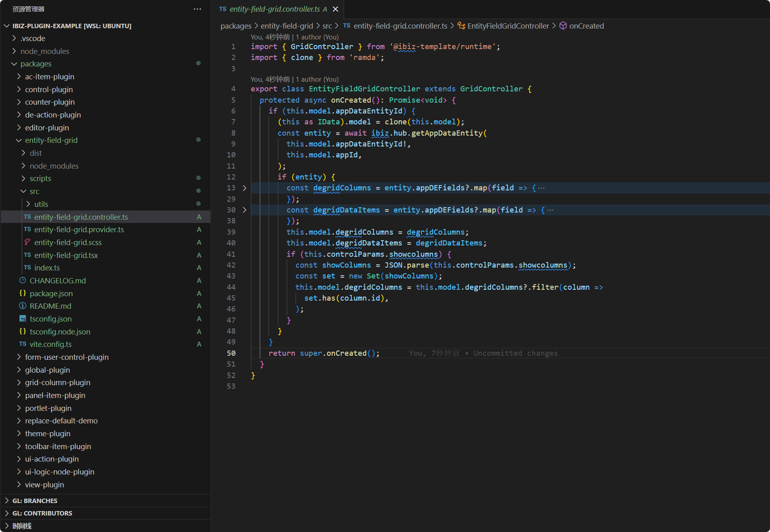Viewport: 770px width, 532px height.
Task: Unfold the collapsed code at line 13
Action: point(244,188)
